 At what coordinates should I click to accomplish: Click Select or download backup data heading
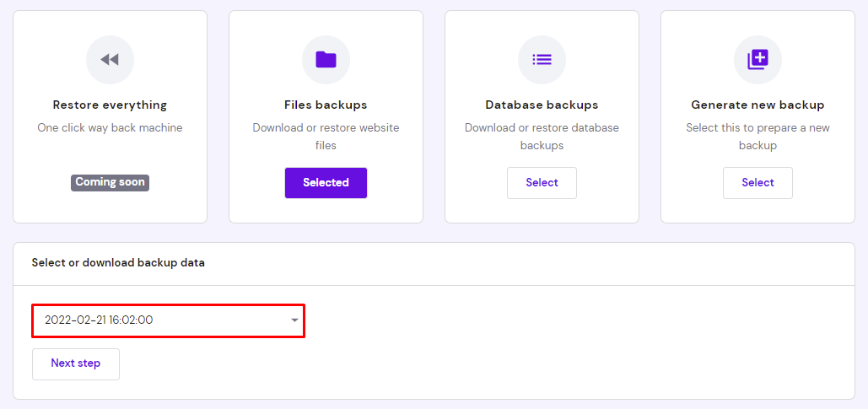pyautogui.click(x=118, y=263)
